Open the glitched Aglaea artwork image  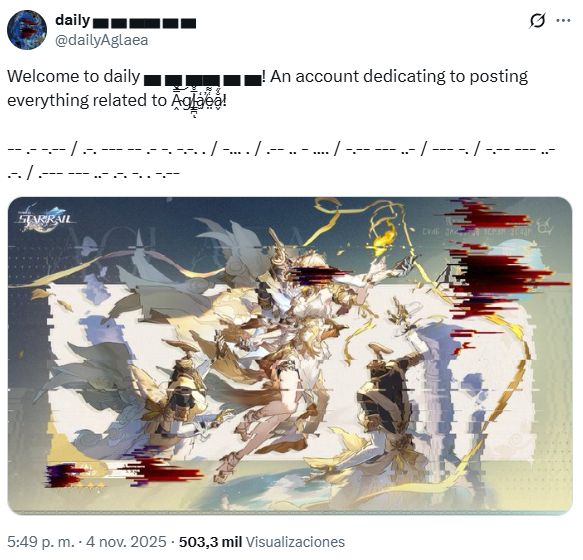290,355
